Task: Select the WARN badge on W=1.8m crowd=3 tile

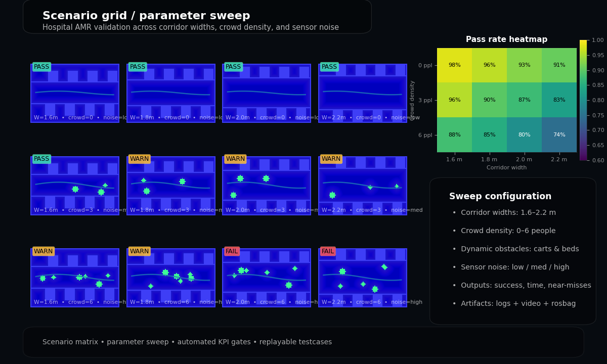Action: coord(139,159)
